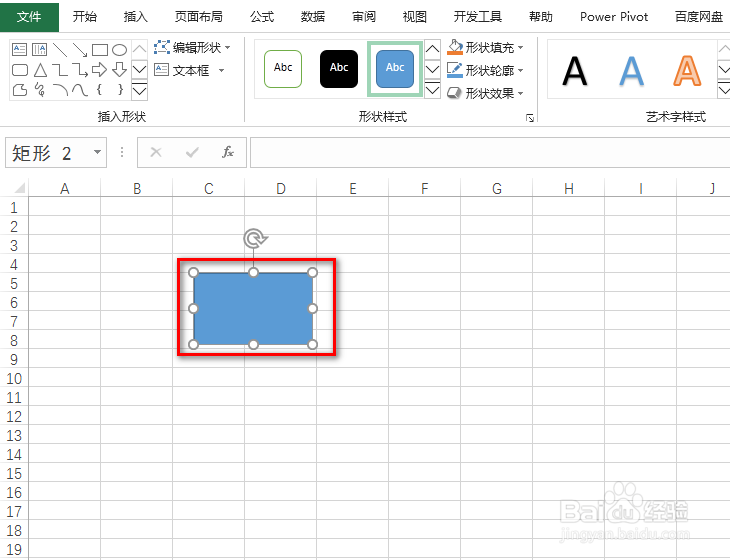This screenshot has height=560, width=730.
Task: Select column G header
Action: click(497, 188)
